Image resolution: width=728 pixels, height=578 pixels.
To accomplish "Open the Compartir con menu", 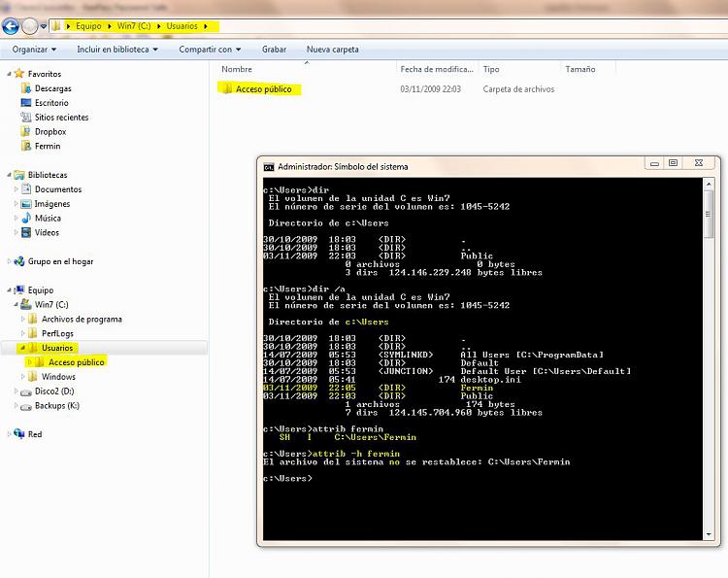I will click(210, 50).
